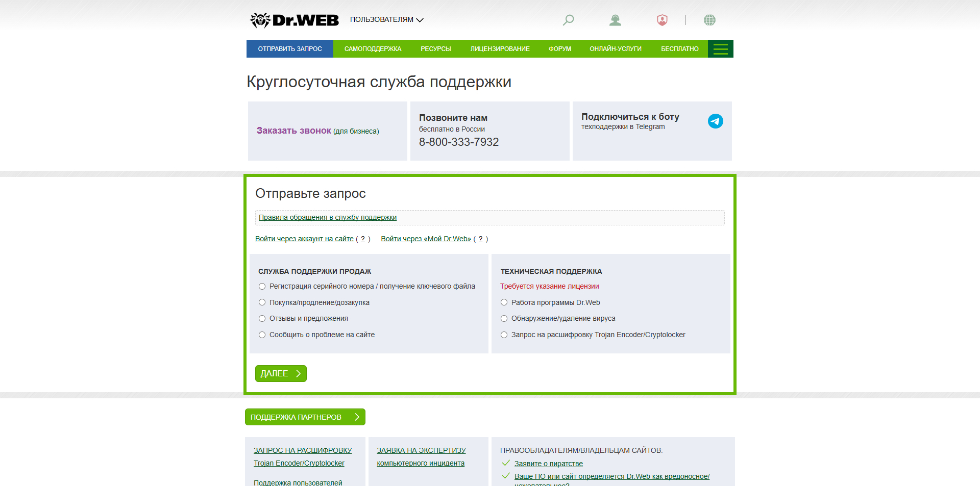Open the ФОРУМ menu item
Screen dimensions: 980x486
559,48
